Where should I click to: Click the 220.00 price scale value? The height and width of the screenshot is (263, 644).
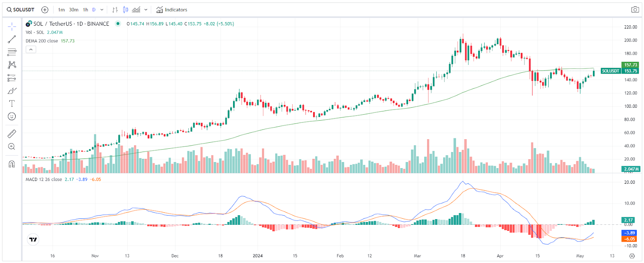pos(631,27)
